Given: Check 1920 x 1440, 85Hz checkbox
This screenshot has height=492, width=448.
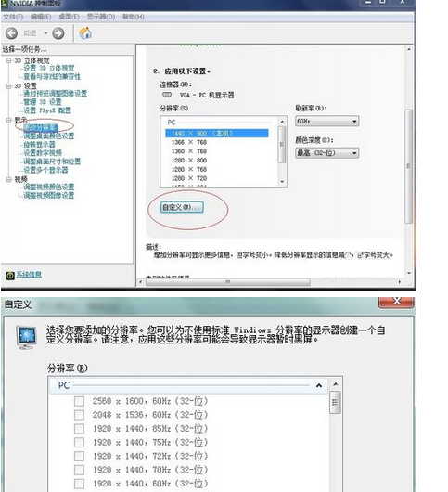Looking at the screenshot, I should 79,429.
